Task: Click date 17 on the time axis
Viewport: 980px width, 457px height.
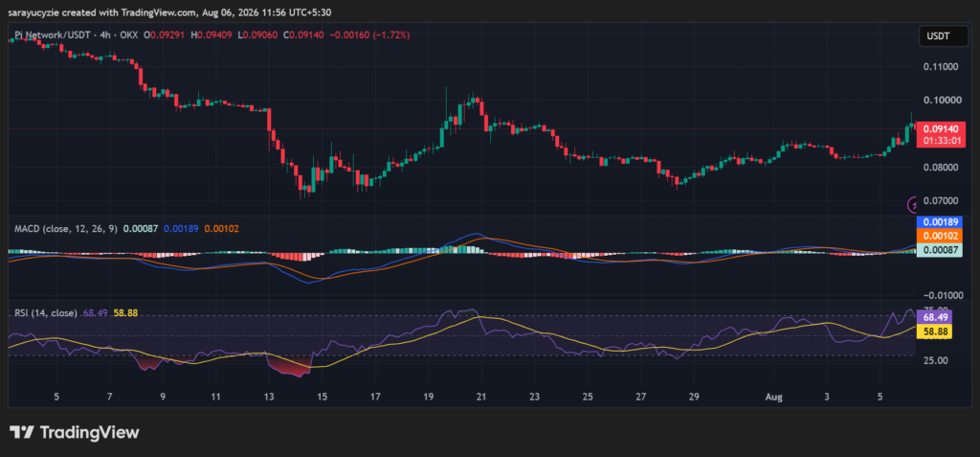Action: 375,397
